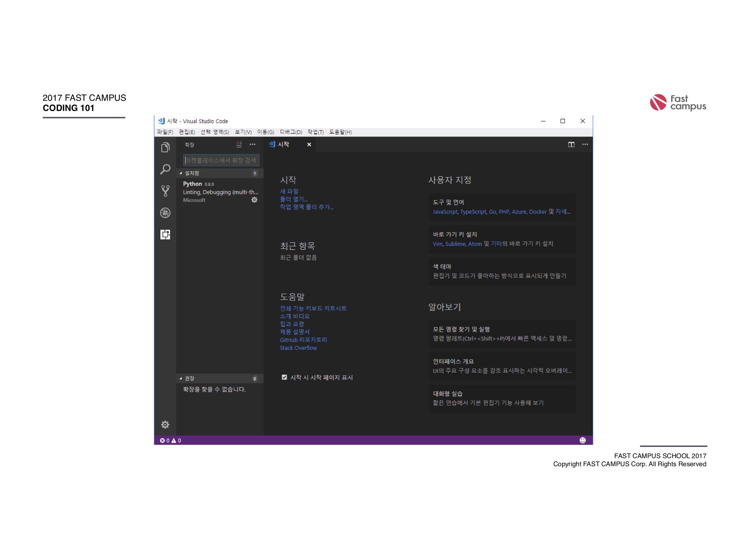Click the 권장 extensions count badge 0
747x560 pixels.
[x=255, y=378]
